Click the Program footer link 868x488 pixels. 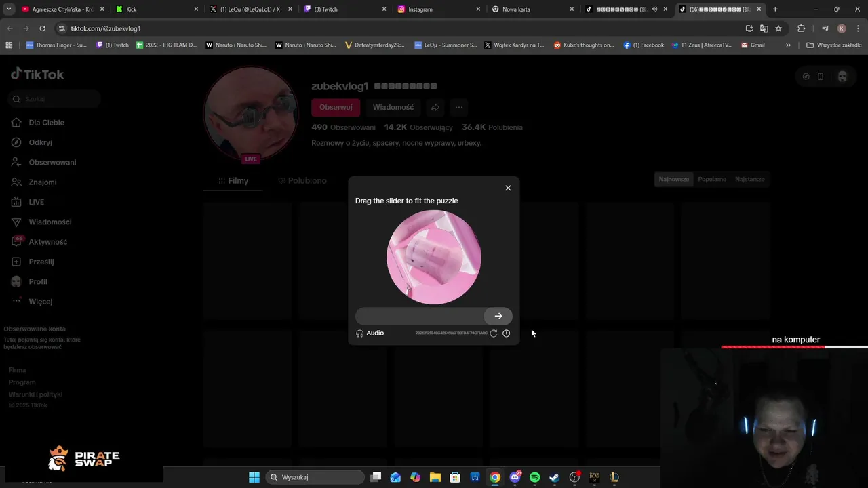22,382
